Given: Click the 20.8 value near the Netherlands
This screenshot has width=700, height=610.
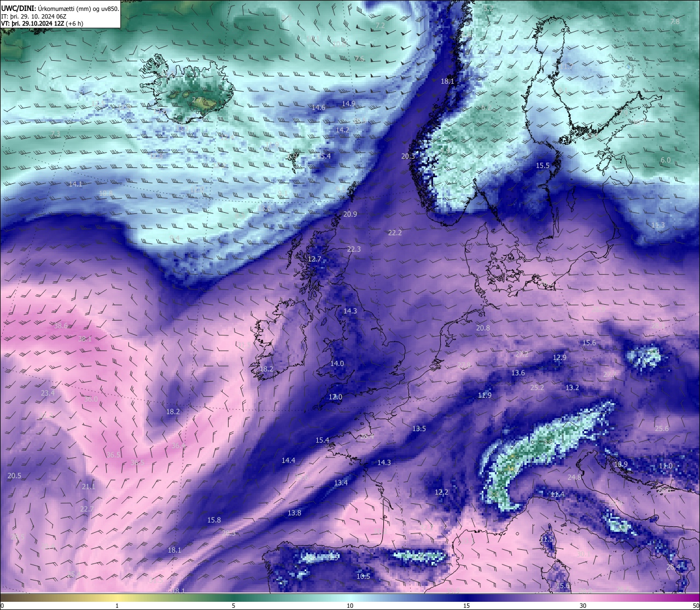Looking at the screenshot, I should pos(483,328).
